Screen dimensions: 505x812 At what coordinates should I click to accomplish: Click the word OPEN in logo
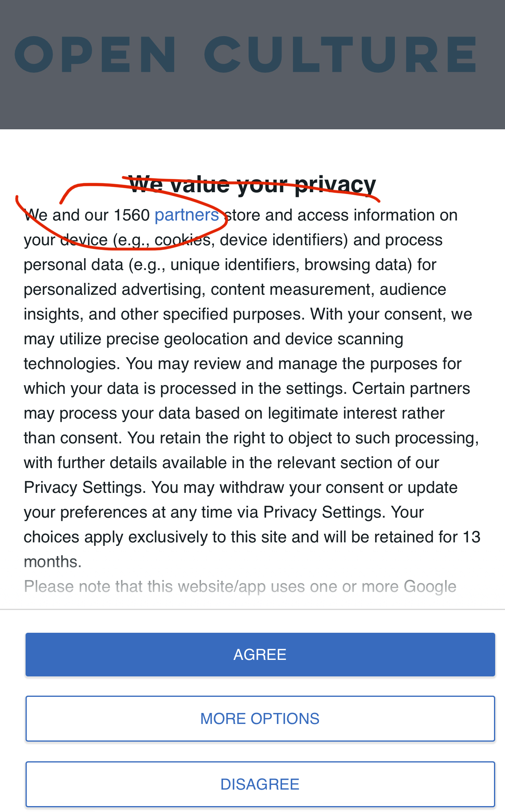click(95, 55)
